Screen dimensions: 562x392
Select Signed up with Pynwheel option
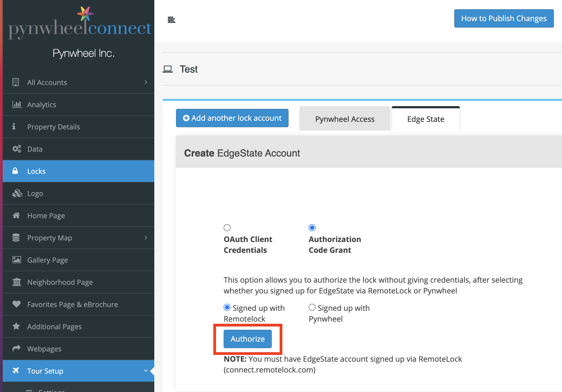(312, 307)
